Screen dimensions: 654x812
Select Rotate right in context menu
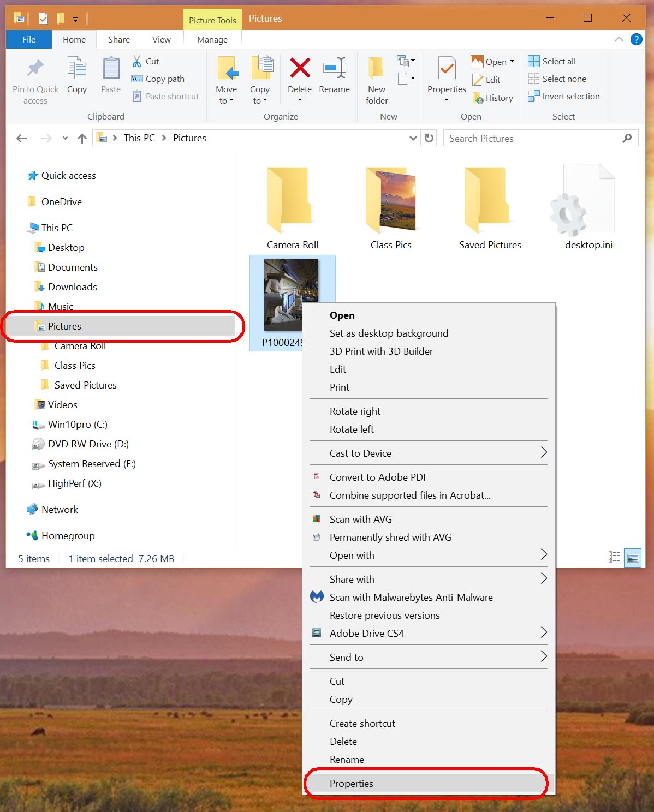[355, 411]
